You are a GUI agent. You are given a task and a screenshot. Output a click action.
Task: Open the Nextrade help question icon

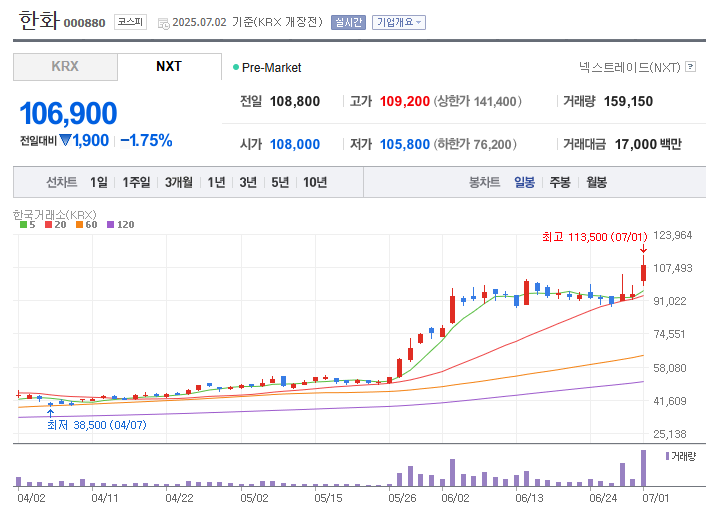(690, 67)
